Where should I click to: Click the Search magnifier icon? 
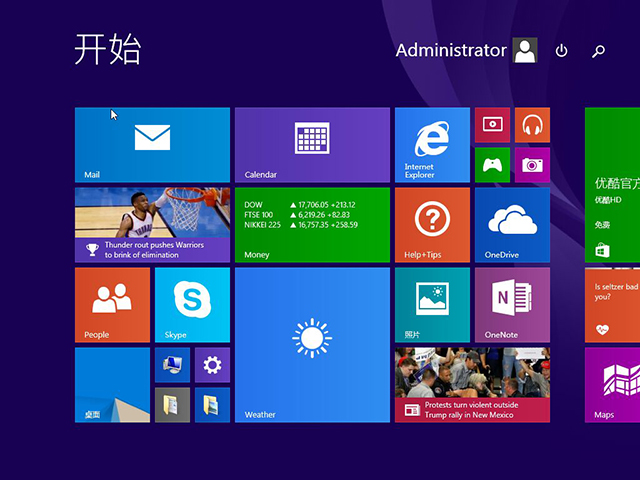pos(598,51)
